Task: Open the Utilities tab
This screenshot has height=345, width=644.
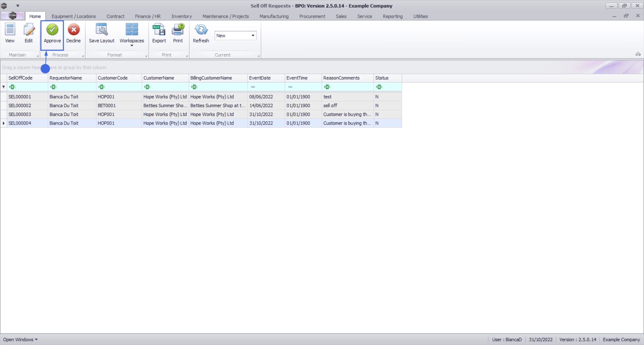Action: pos(420,16)
